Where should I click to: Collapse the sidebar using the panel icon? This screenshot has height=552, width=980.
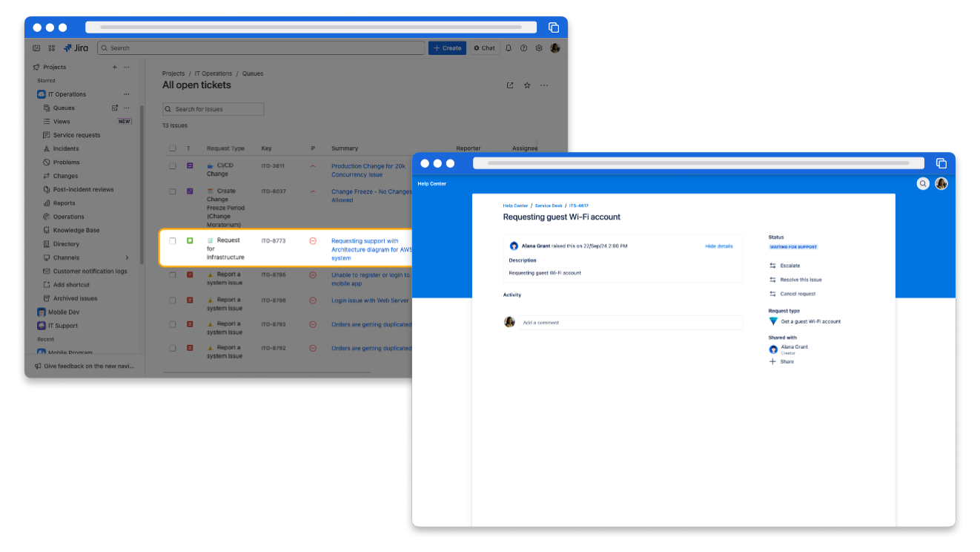click(x=36, y=48)
